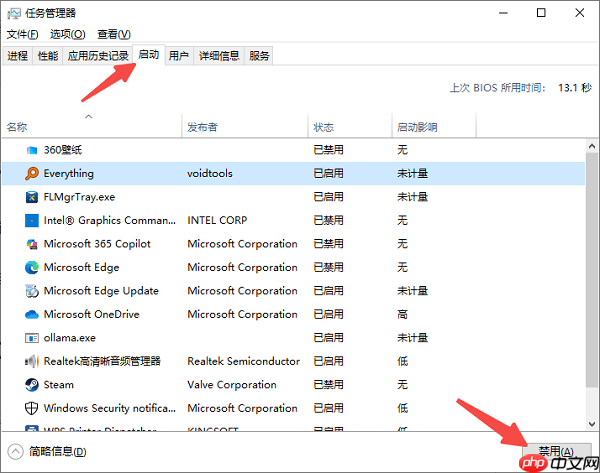Select the Steam entry name
Screen dimensions: 600x473
[x=59, y=385]
